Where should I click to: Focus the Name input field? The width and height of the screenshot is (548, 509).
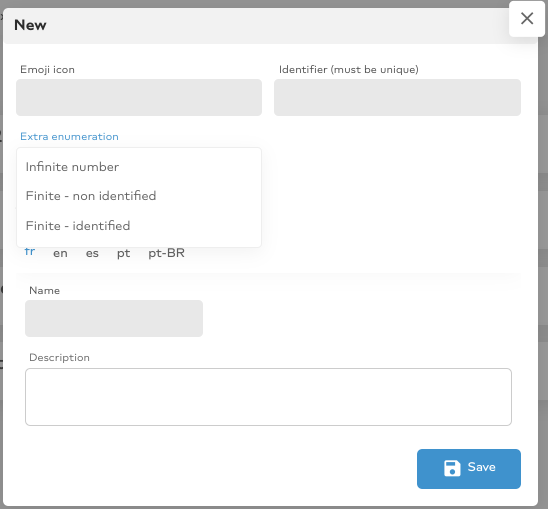tap(114, 318)
